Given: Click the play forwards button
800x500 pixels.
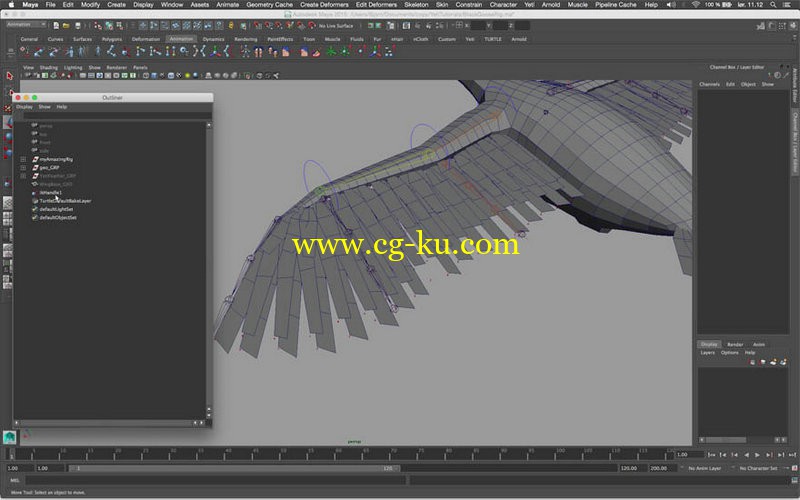Looking at the screenshot, I should [758, 455].
